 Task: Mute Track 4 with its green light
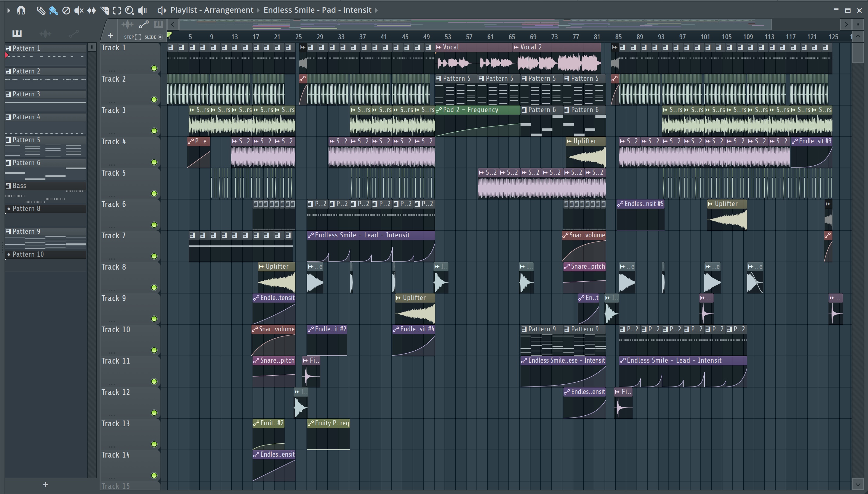coord(154,162)
